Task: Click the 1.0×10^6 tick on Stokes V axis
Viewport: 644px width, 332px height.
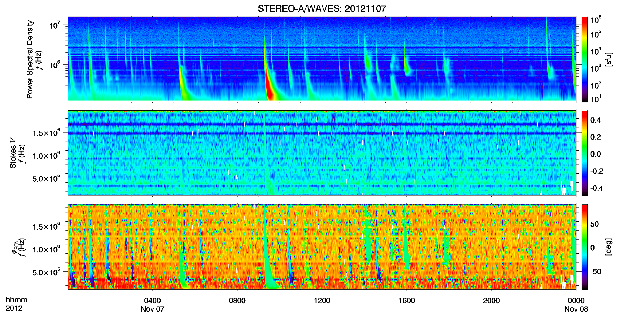Action: 46,156
